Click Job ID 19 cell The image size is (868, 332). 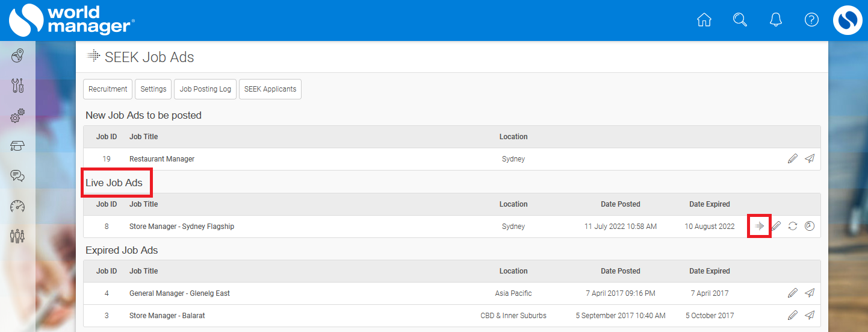click(x=107, y=159)
